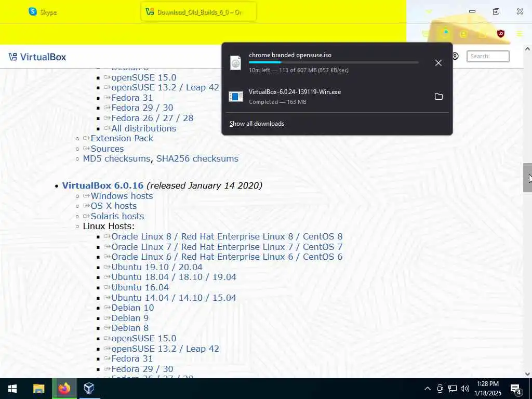The height and width of the screenshot is (399, 532).
Task: Click the scrollbar down arrow
Action: [527, 374]
